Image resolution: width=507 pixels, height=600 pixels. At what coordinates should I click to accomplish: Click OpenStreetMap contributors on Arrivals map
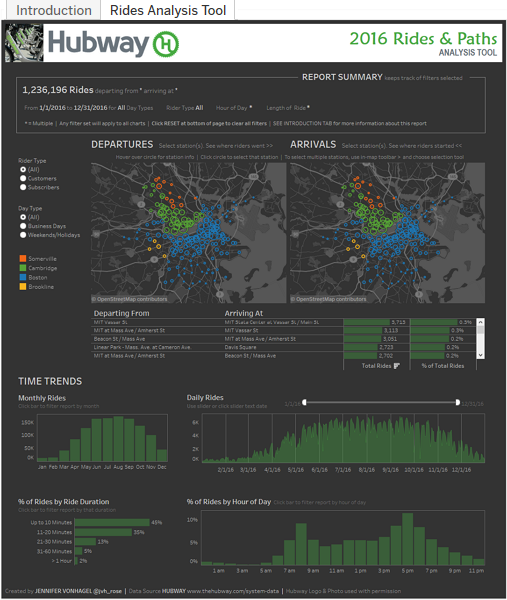pyautogui.click(x=328, y=299)
